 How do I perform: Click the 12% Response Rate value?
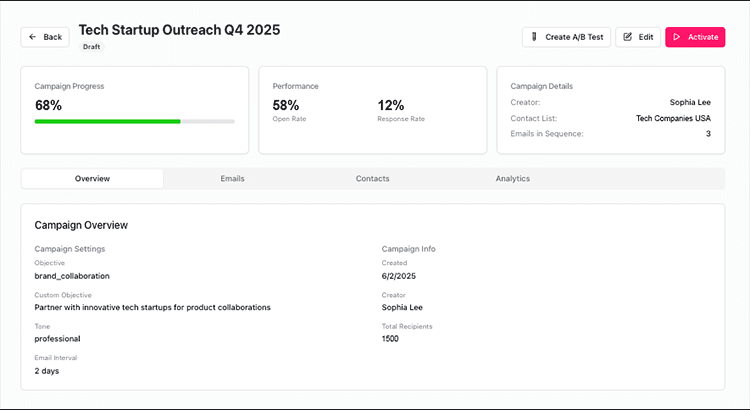pos(390,105)
